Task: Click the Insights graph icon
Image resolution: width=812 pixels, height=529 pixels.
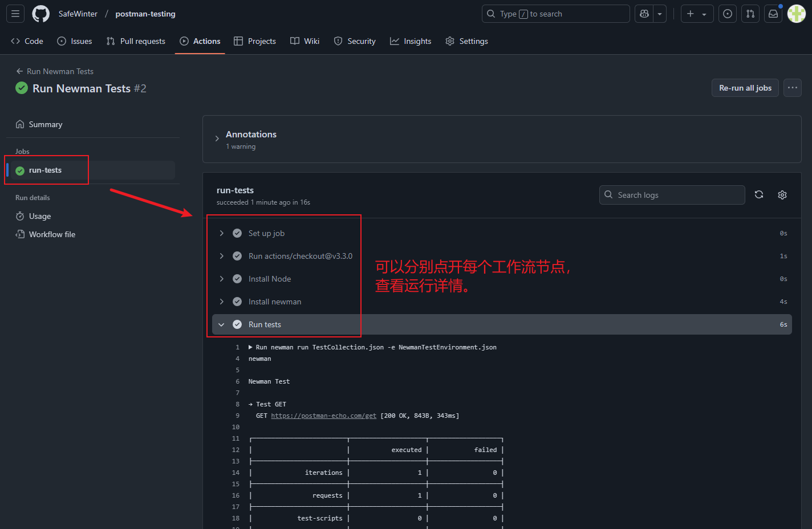Action: [395, 41]
